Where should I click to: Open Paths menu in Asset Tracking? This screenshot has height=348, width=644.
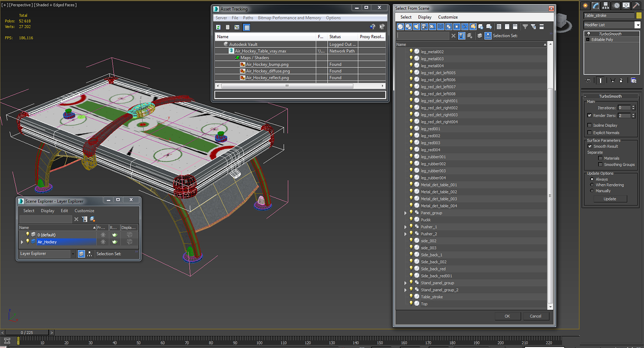248,18
